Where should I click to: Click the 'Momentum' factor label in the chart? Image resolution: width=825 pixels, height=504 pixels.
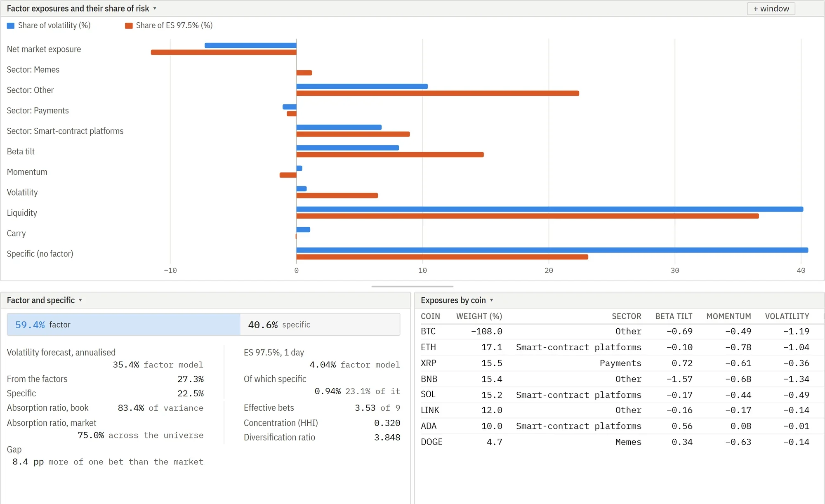pyautogui.click(x=27, y=172)
